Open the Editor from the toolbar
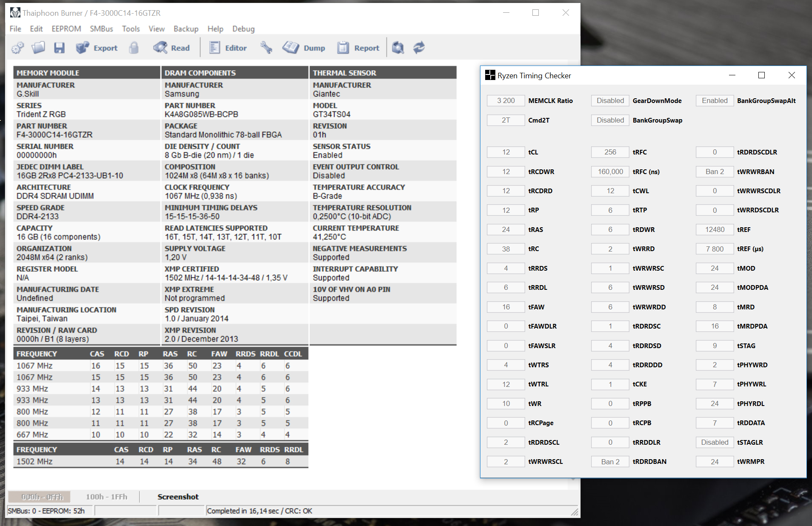 pos(228,48)
